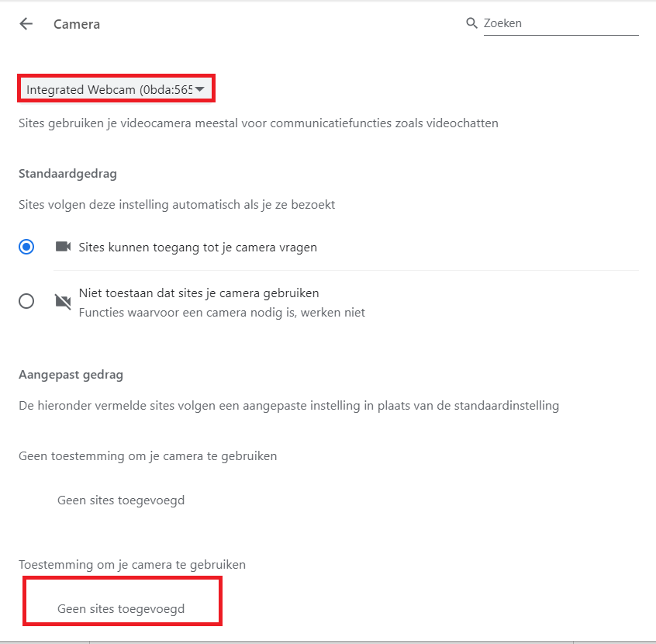
Task: Click the Zoeken search field
Action: [561, 23]
